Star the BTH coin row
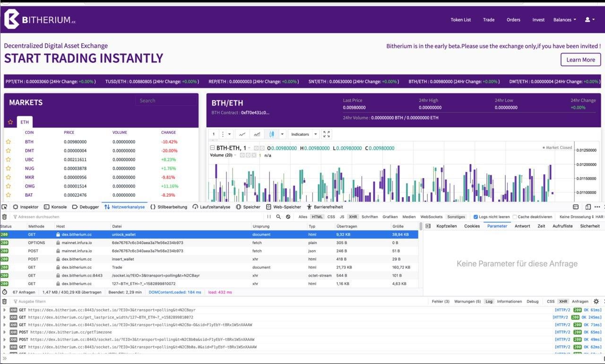Image resolution: width=605 pixels, height=364 pixels. (x=8, y=141)
